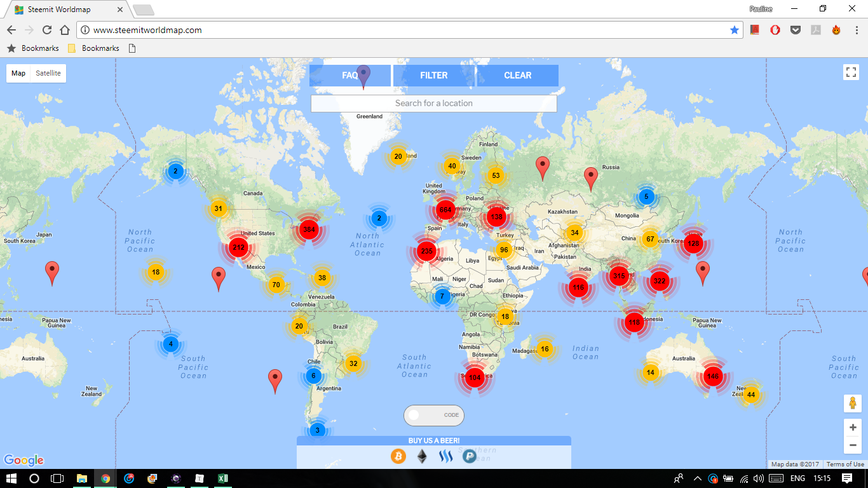Open Excel from the taskbar
Viewport: 868px width, 488px height.
tap(223, 478)
